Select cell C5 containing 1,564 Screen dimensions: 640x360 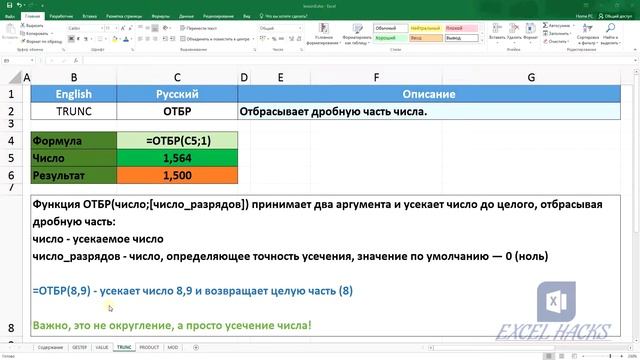[177, 158]
